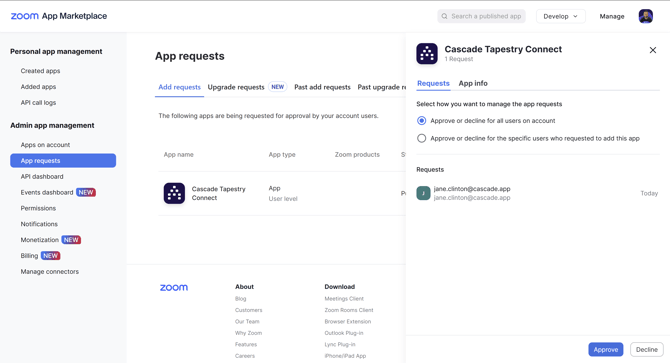Open Monetization in sidebar
Screen dimensions: 670x363
(x=39, y=240)
